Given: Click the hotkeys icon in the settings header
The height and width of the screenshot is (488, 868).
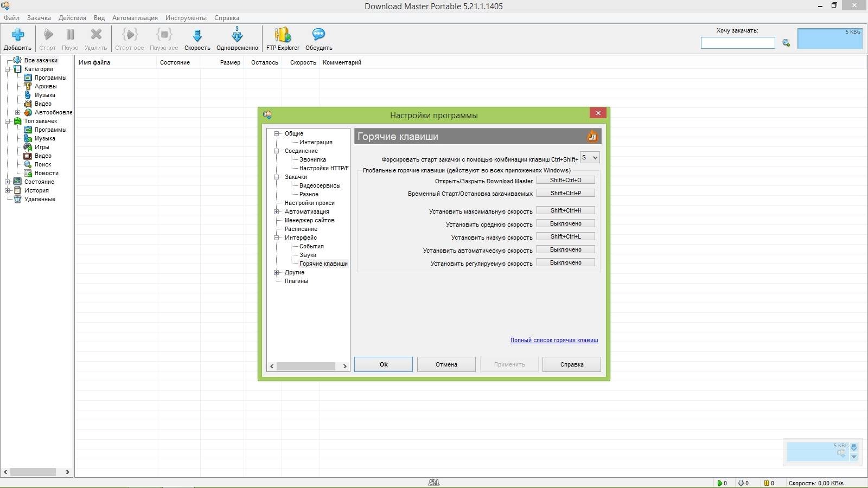Looking at the screenshot, I should pos(592,137).
